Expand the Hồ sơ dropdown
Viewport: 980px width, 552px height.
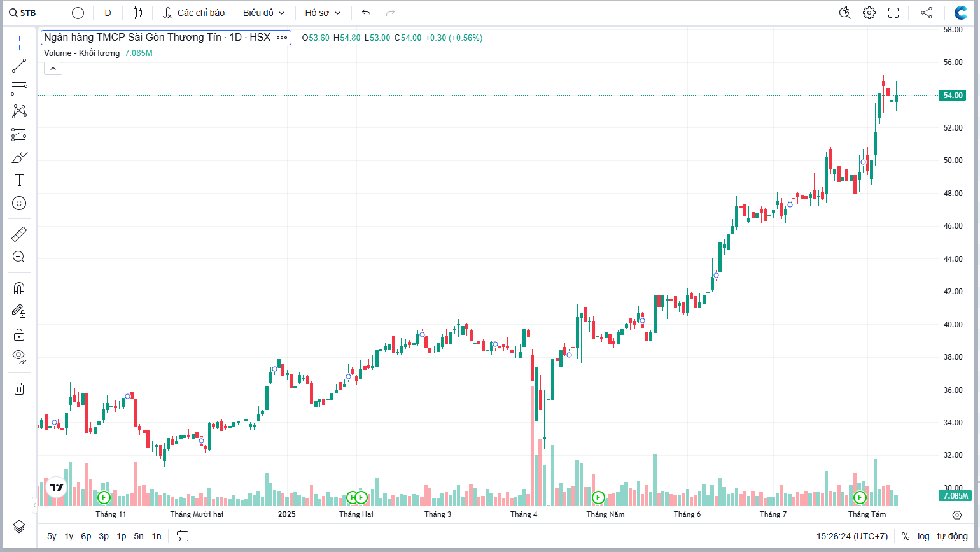[323, 13]
